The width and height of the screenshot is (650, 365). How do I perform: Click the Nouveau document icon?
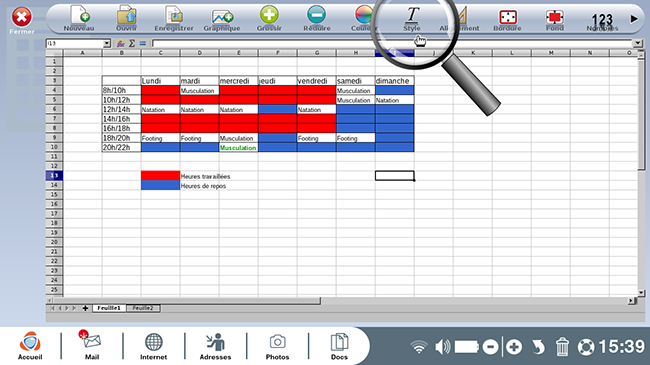79,18
